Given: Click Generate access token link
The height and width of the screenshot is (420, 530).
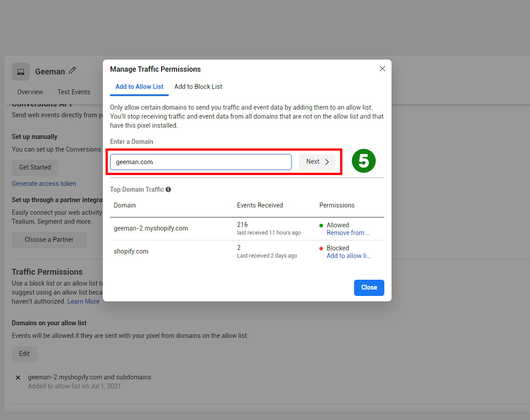Looking at the screenshot, I should 44,184.
